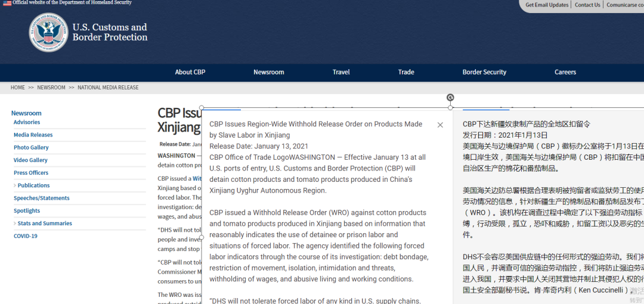Image resolution: width=644 pixels, height=304 pixels.
Task: Open the Careers page
Action: (565, 72)
